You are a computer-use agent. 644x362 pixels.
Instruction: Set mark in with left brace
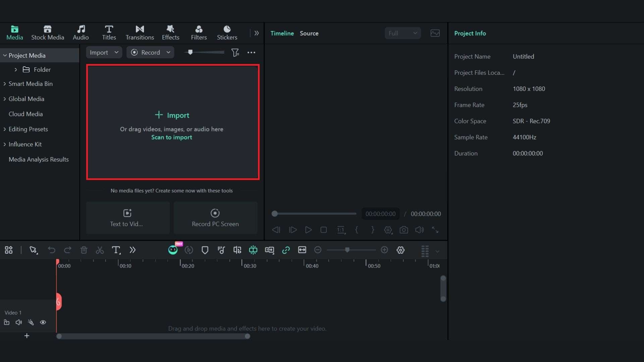357,230
